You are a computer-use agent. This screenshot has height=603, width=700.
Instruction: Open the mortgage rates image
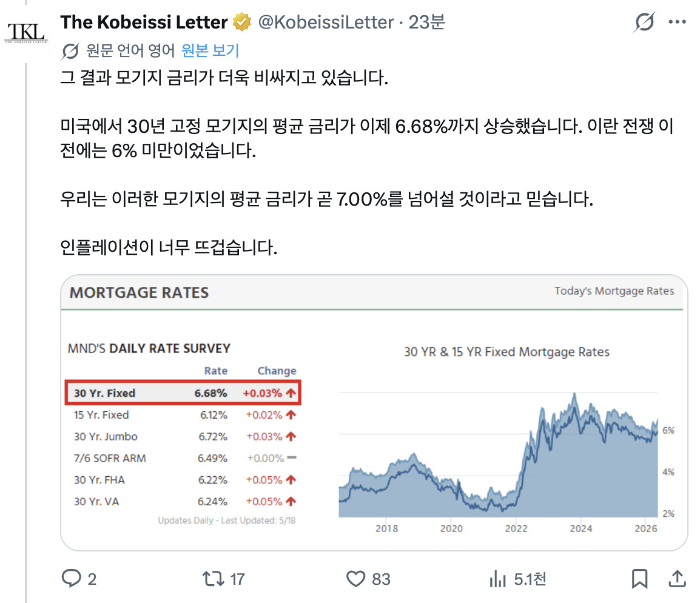(374, 413)
